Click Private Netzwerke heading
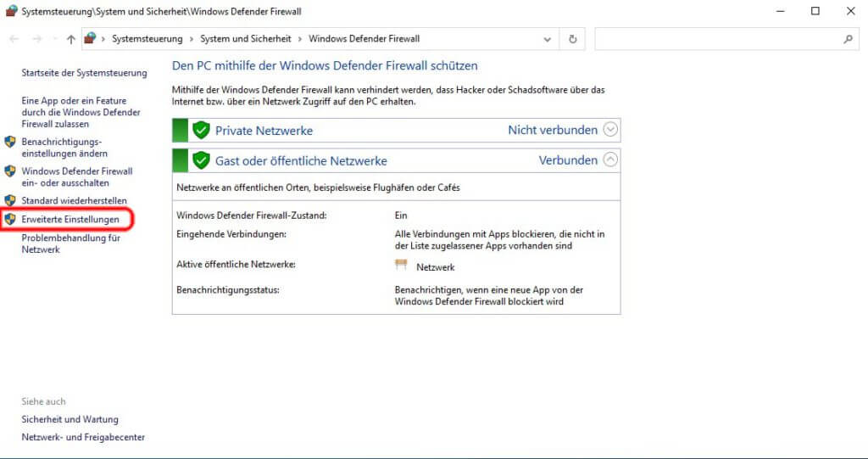 (264, 131)
